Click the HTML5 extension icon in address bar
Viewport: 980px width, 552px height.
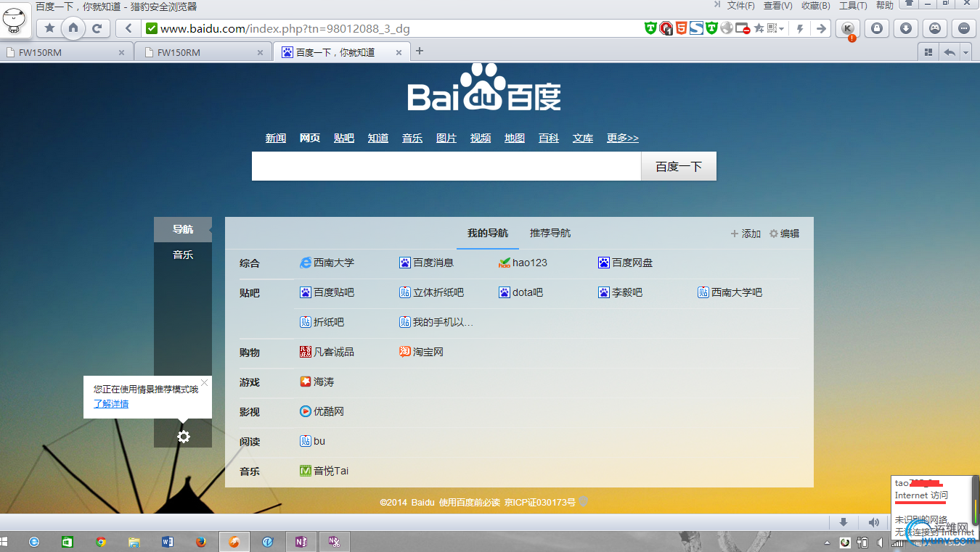point(681,28)
